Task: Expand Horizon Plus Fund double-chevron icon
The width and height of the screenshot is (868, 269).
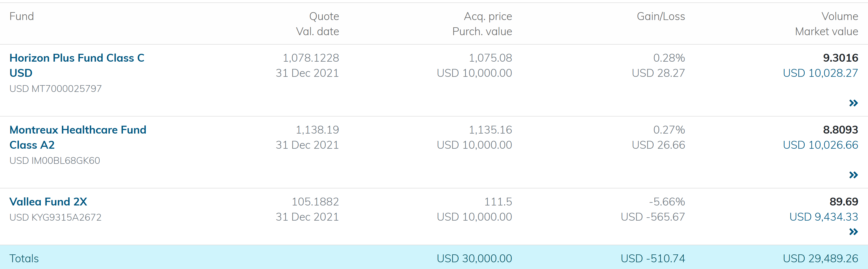Action: tap(853, 103)
